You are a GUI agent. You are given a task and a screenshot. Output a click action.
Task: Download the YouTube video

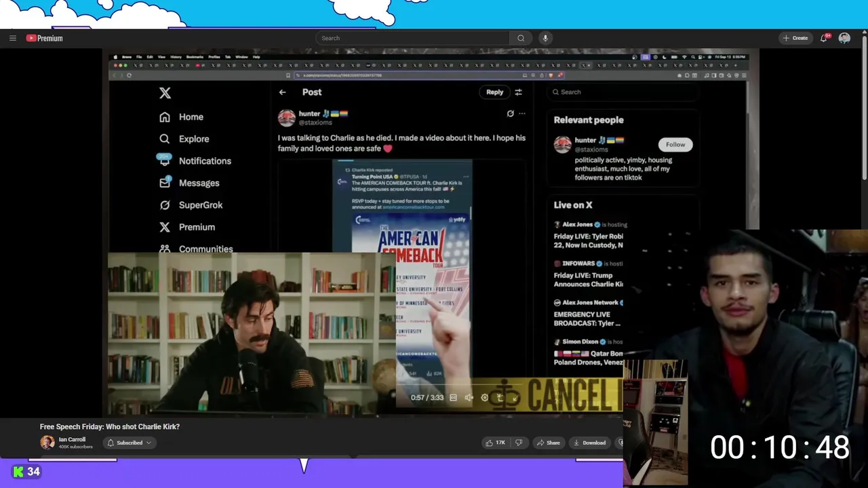[589, 443]
